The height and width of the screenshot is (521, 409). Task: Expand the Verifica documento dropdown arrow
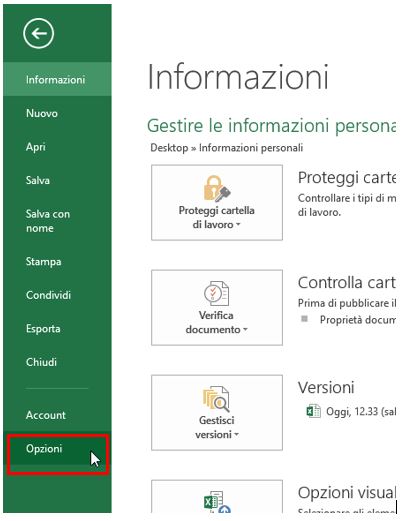point(245,329)
